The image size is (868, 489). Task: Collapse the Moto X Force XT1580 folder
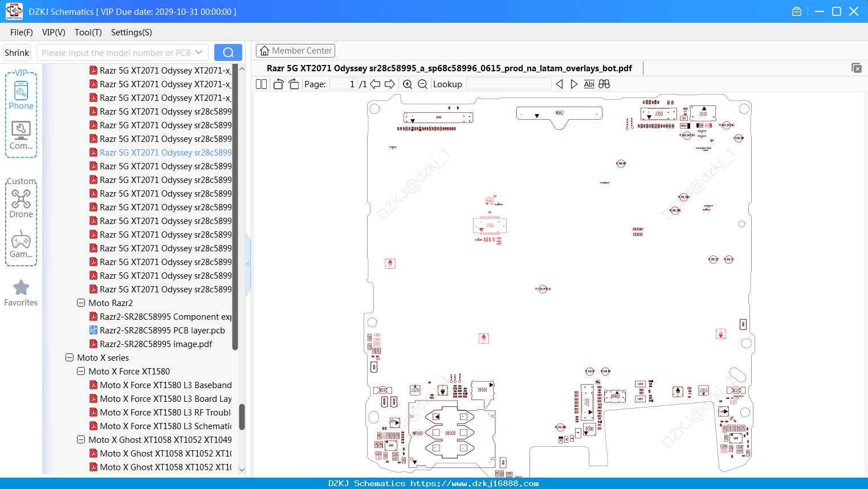(81, 372)
